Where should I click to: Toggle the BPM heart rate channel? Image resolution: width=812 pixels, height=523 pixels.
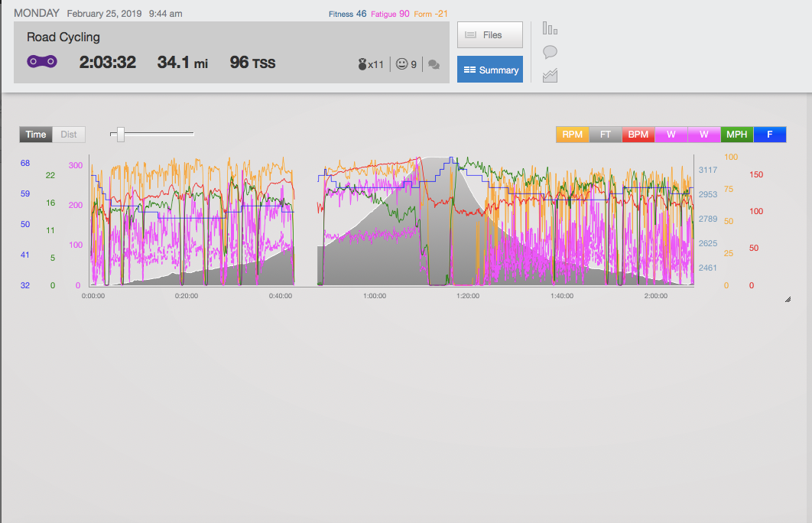tap(638, 134)
